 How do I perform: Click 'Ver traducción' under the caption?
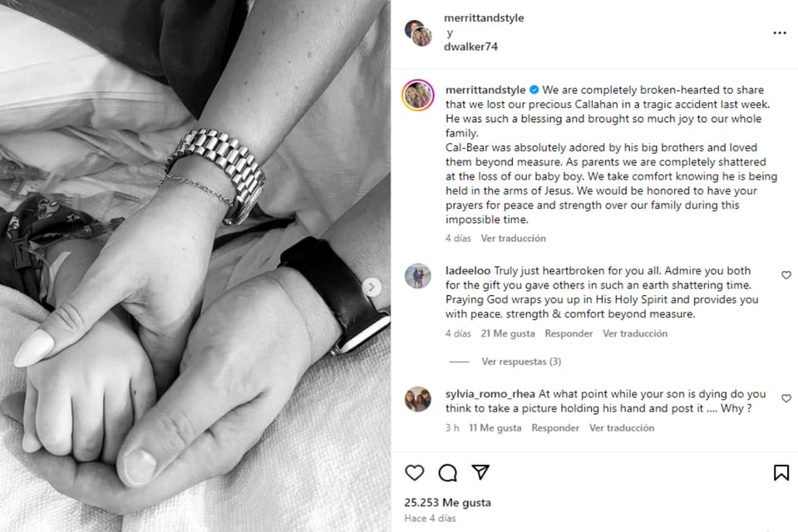tap(513, 239)
